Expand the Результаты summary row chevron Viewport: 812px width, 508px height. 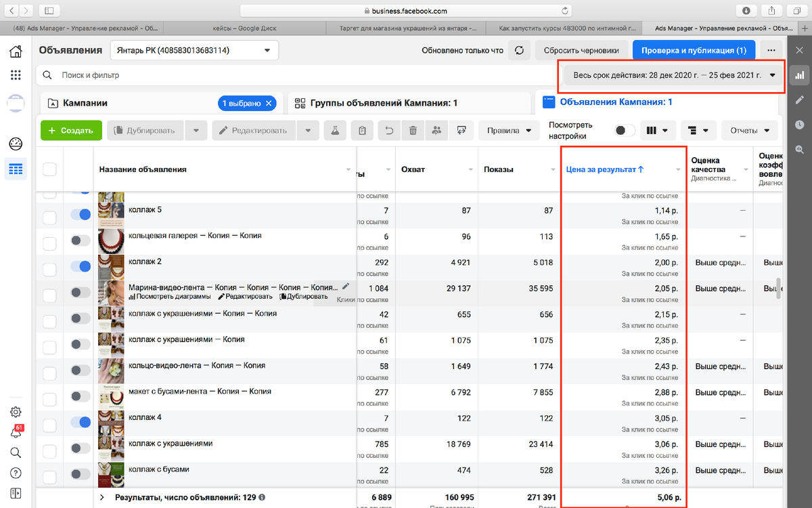point(102,497)
